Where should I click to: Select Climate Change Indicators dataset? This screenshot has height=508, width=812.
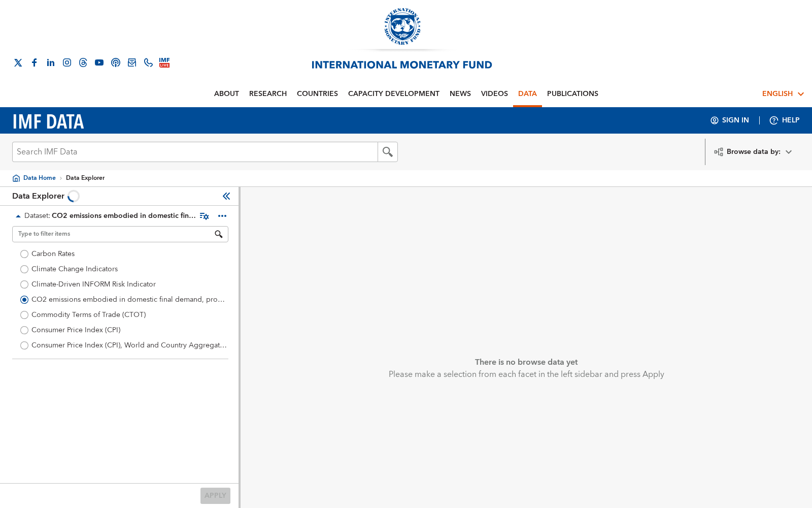24,269
